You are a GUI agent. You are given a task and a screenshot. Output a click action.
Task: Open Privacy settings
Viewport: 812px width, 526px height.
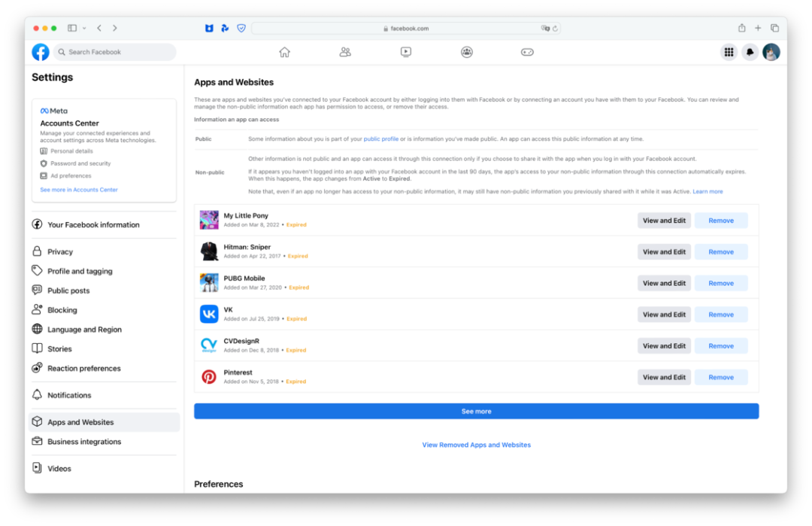point(104,252)
